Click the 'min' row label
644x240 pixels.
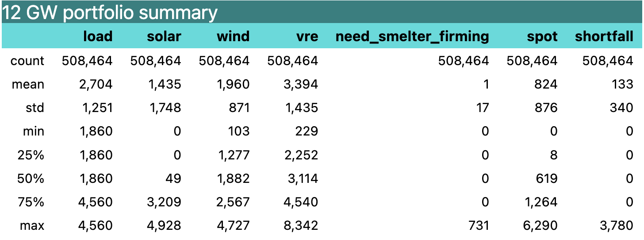(x=34, y=131)
